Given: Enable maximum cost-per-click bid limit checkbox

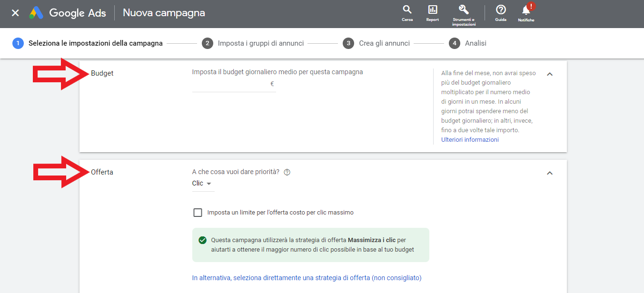Looking at the screenshot, I should click(x=198, y=213).
